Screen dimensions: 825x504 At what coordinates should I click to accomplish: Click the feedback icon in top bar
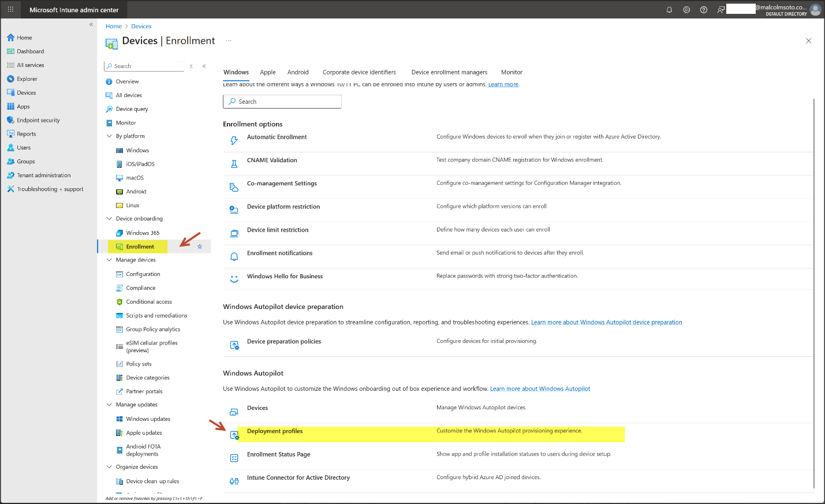(721, 10)
